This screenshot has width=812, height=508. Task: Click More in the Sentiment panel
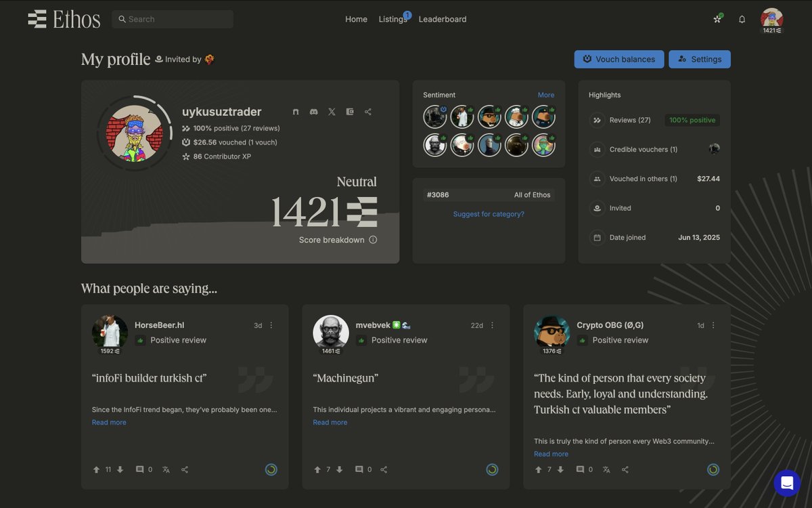(x=546, y=95)
